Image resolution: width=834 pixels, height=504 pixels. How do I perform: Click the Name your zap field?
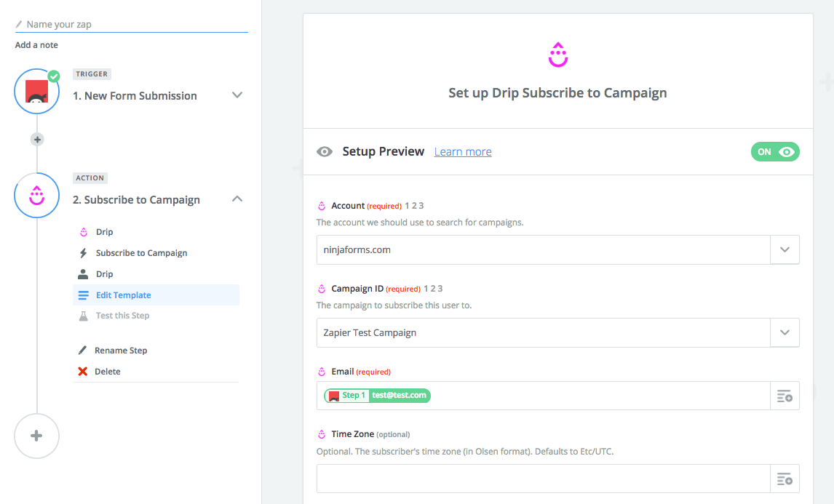tap(131, 24)
